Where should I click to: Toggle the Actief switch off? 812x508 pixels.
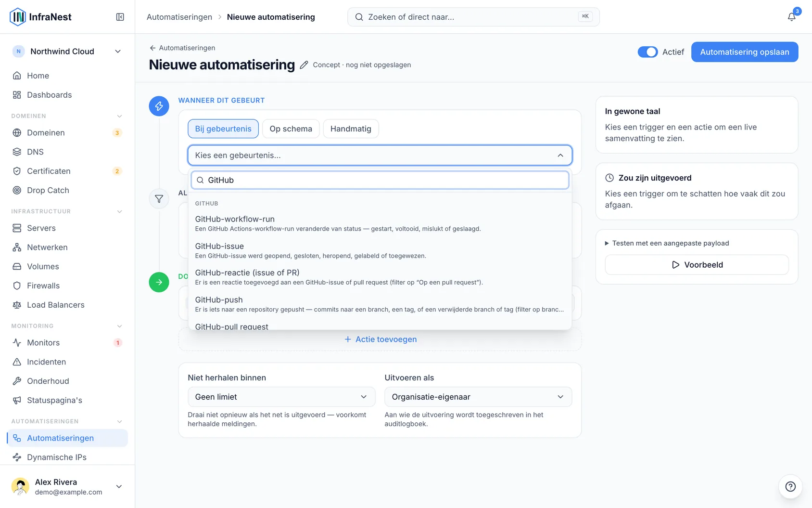pos(647,52)
